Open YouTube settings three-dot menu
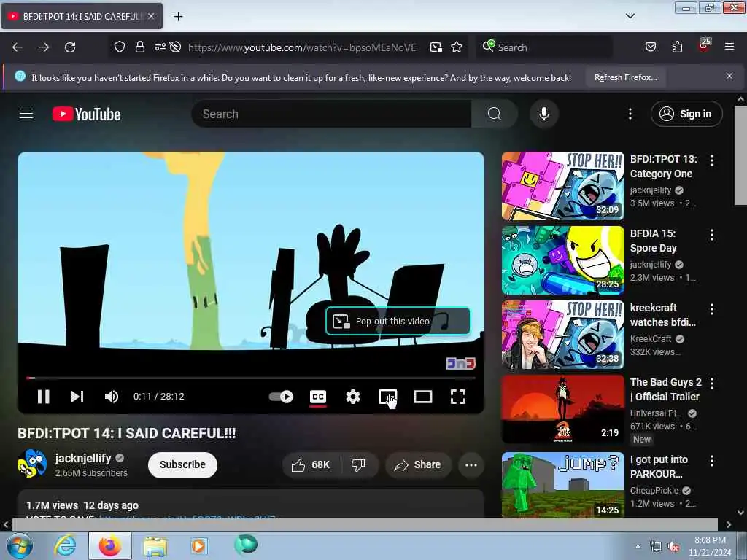This screenshot has height=560, width=747. (630, 114)
